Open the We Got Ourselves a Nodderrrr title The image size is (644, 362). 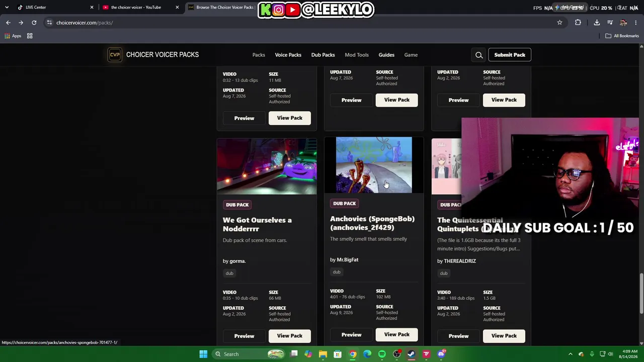pyautogui.click(x=257, y=224)
